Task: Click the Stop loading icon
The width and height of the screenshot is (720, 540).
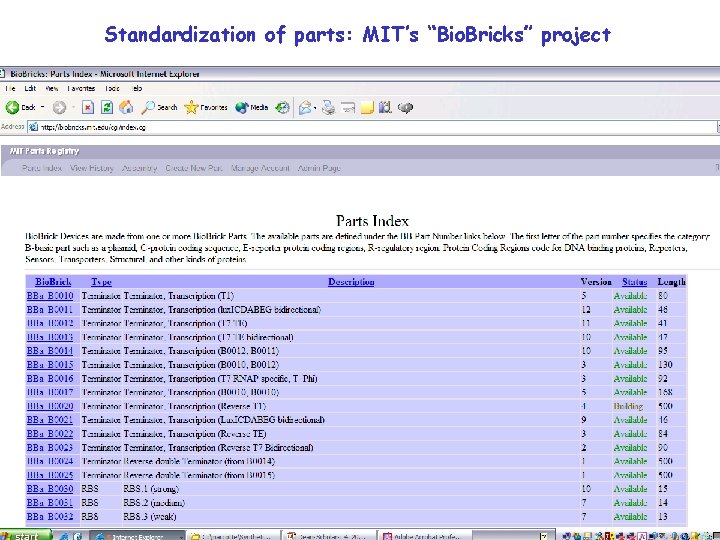Action: pyautogui.click(x=88, y=107)
